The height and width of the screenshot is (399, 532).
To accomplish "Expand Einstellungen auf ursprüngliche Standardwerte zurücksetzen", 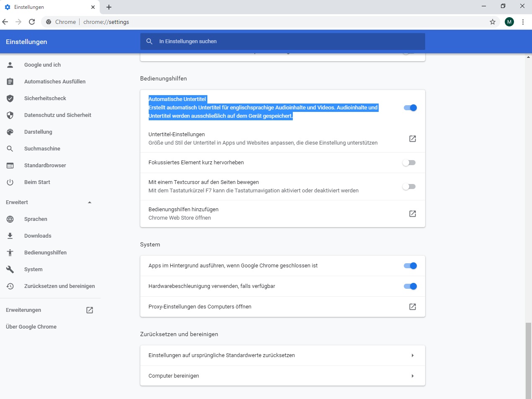I will coord(412,355).
